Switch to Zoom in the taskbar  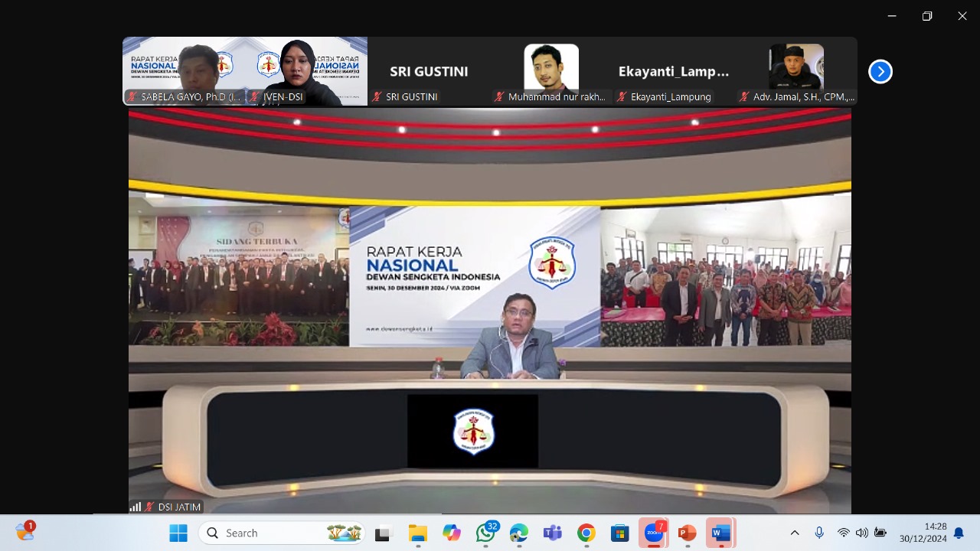(x=654, y=533)
